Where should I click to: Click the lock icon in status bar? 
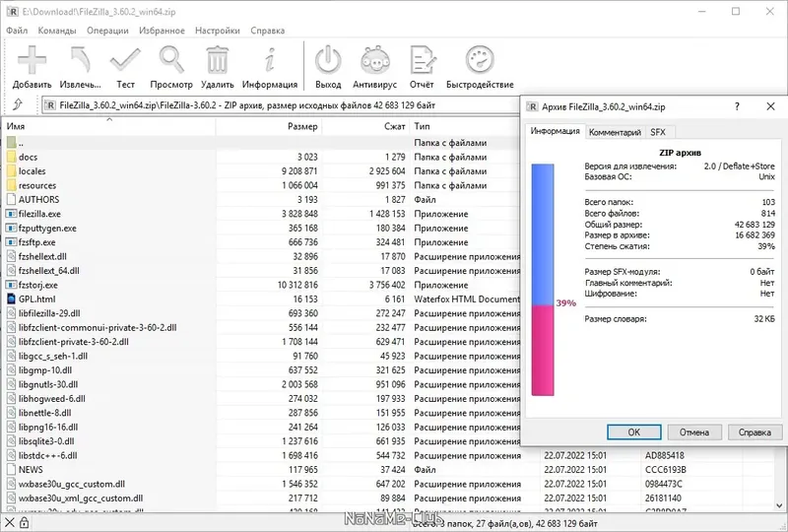coord(24,523)
